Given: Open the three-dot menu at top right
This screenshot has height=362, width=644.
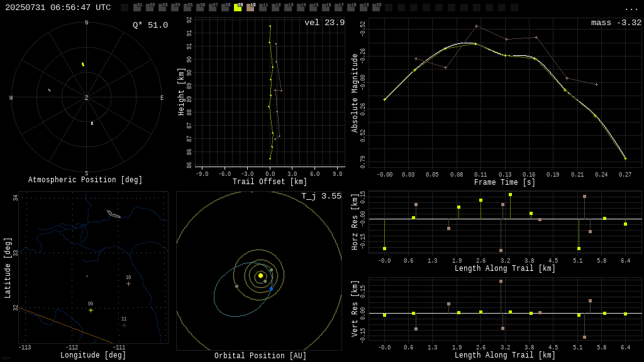Looking at the screenshot, I should click(630, 8).
